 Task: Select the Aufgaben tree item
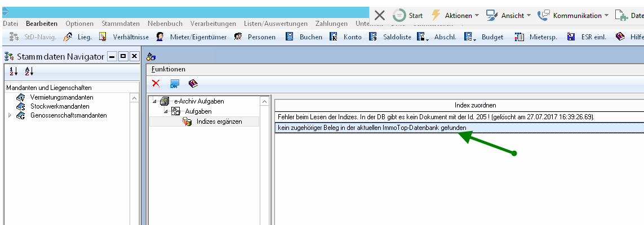click(198, 111)
